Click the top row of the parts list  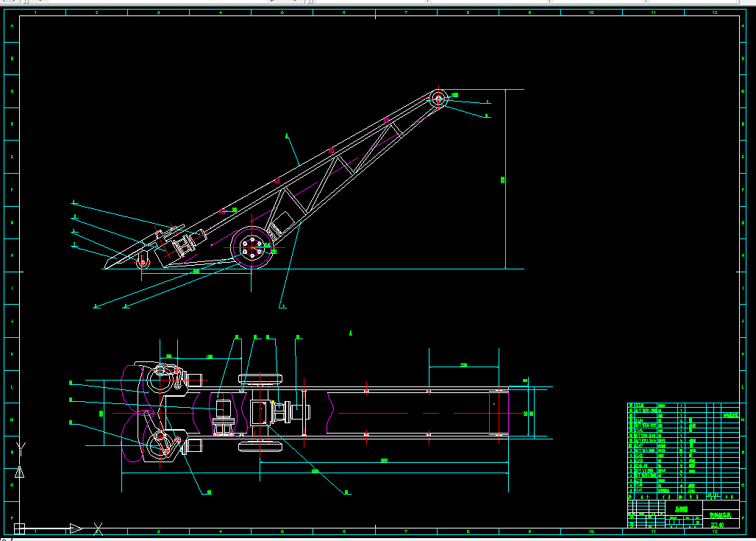(x=683, y=406)
